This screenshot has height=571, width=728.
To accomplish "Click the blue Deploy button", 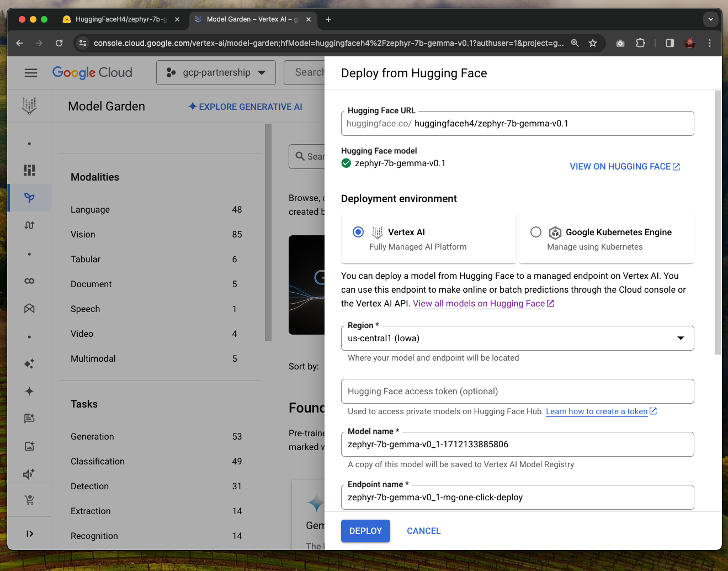I will pyautogui.click(x=365, y=531).
